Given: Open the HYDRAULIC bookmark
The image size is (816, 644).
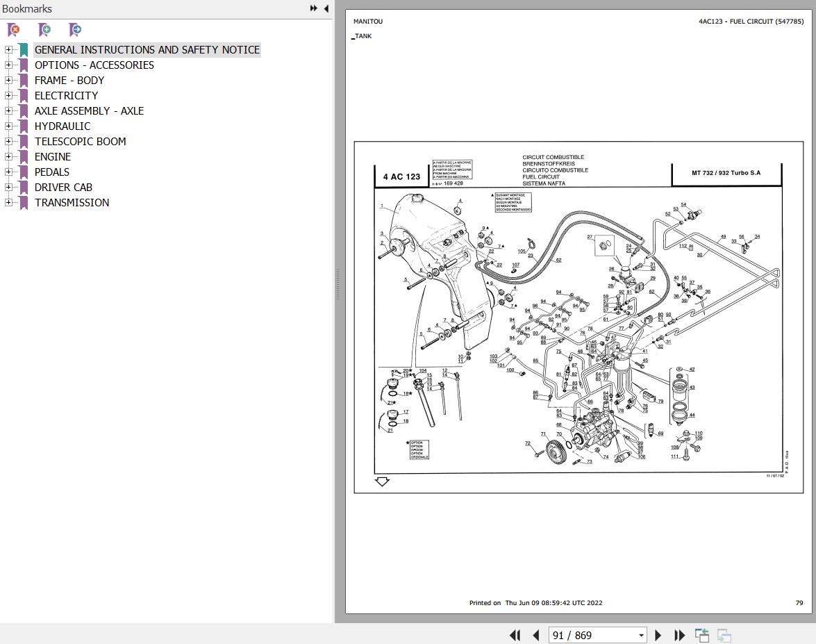Looking at the screenshot, I should coord(63,126).
